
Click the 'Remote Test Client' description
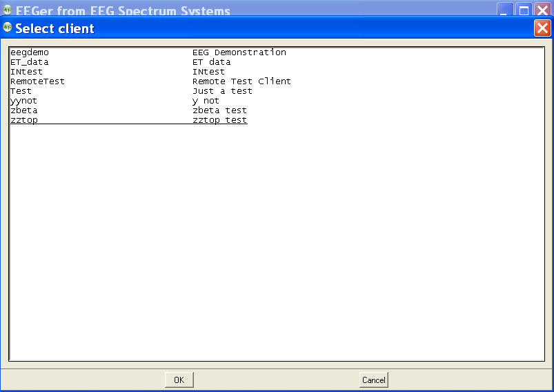click(241, 81)
